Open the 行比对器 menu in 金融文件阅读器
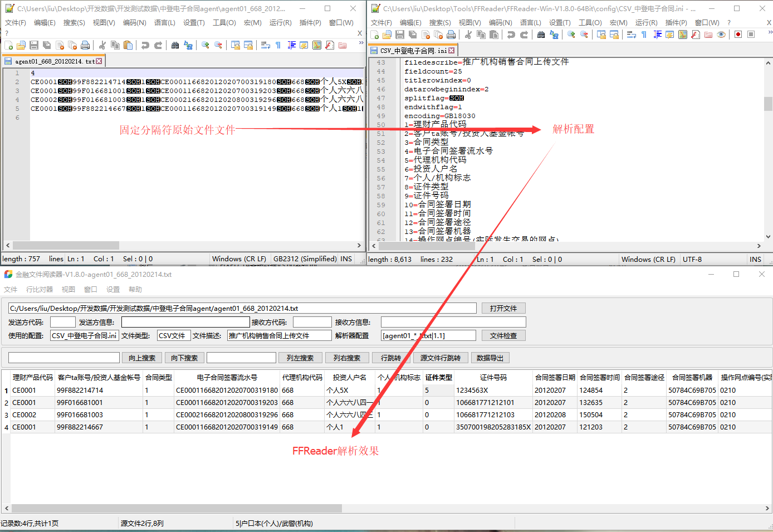 click(x=40, y=290)
